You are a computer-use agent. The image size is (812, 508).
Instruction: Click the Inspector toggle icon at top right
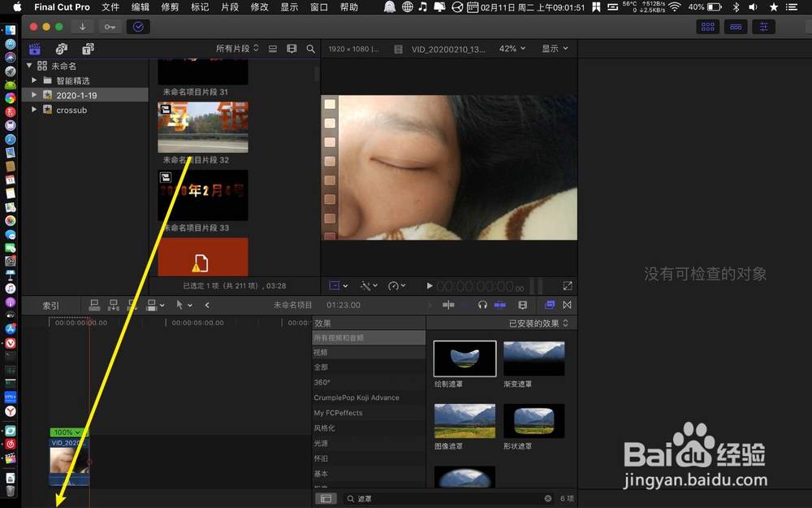click(763, 27)
